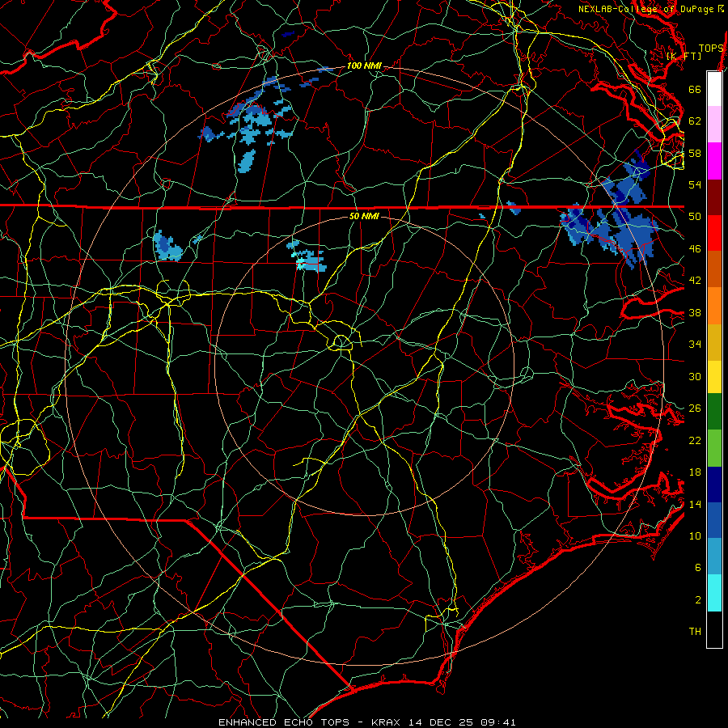The image size is (728, 728).
Task: Click the '09:41' timestamp text
Action: click(x=498, y=722)
